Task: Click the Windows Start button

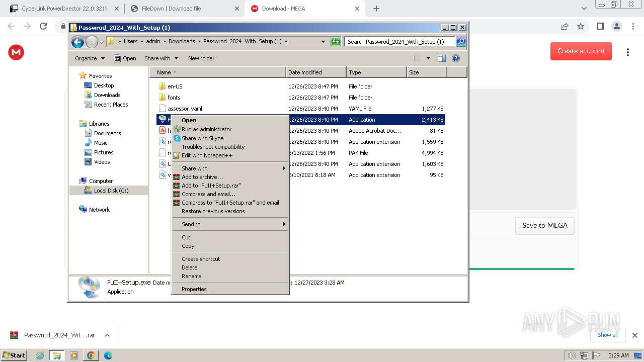Action: [x=14, y=355]
